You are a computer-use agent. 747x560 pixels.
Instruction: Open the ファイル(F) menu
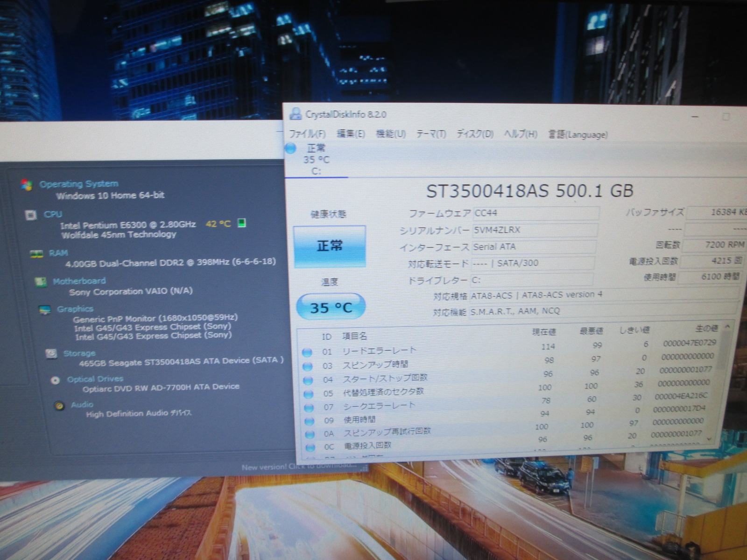[307, 134]
